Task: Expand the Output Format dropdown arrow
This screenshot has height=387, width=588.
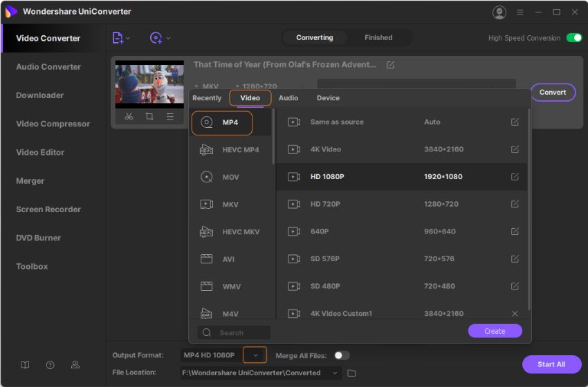Action: tap(255, 355)
